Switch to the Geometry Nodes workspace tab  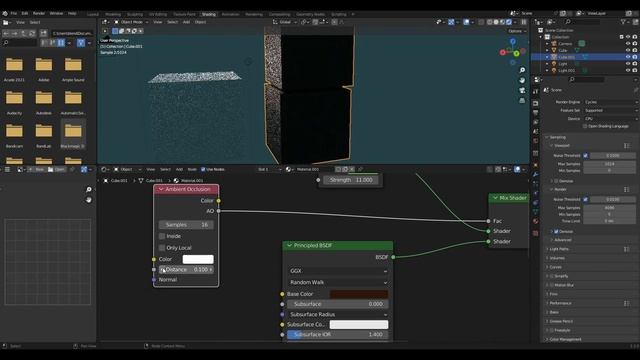tap(310, 14)
